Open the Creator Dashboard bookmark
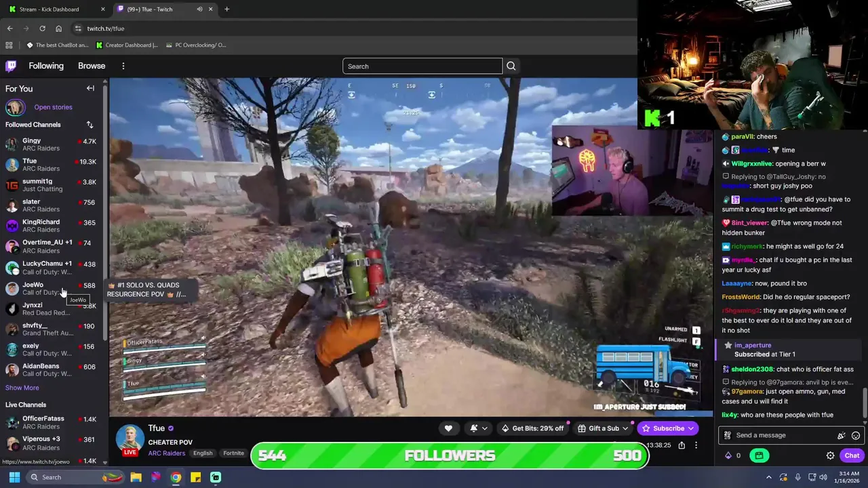The width and height of the screenshot is (868, 488). (x=127, y=45)
